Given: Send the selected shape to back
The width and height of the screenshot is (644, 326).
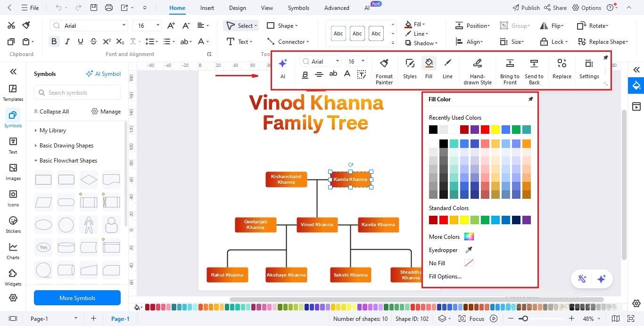Looking at the screenshot, I should pos(534,69).
